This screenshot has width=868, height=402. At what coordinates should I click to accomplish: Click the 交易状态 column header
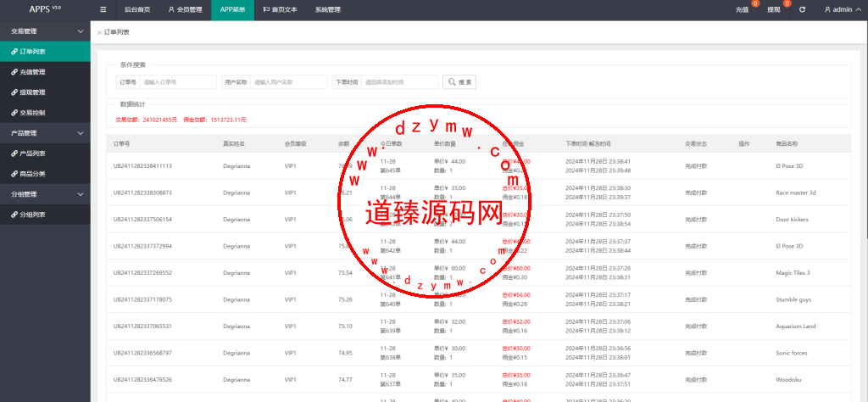pos(696,144)
